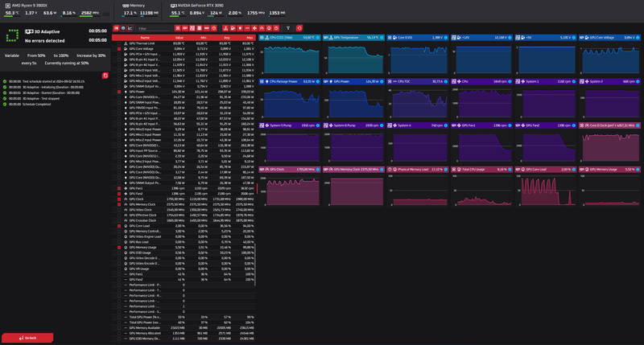Click the 'GPU Memory Available' row name

point(145,328)
